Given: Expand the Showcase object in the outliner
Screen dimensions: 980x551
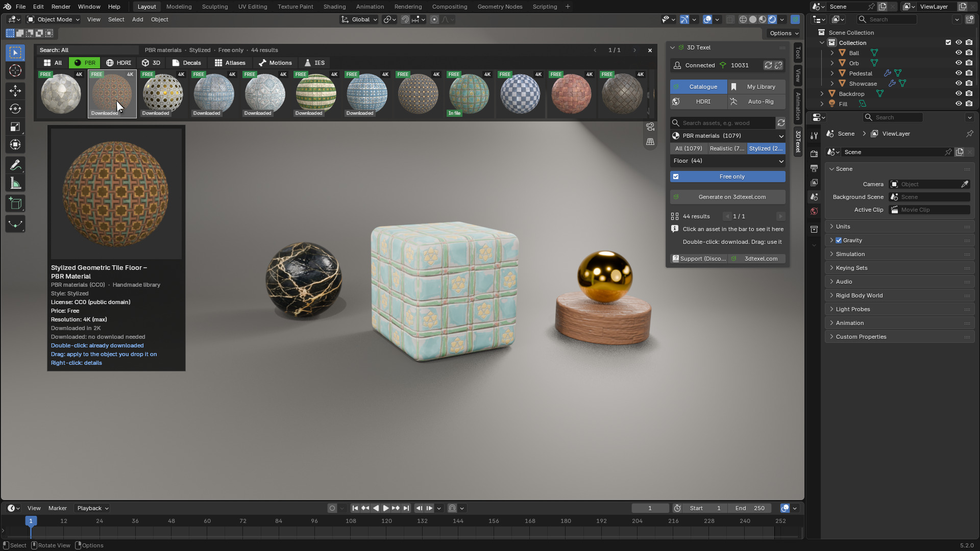Looking at the screenshot, I should (x=832, y=83).
